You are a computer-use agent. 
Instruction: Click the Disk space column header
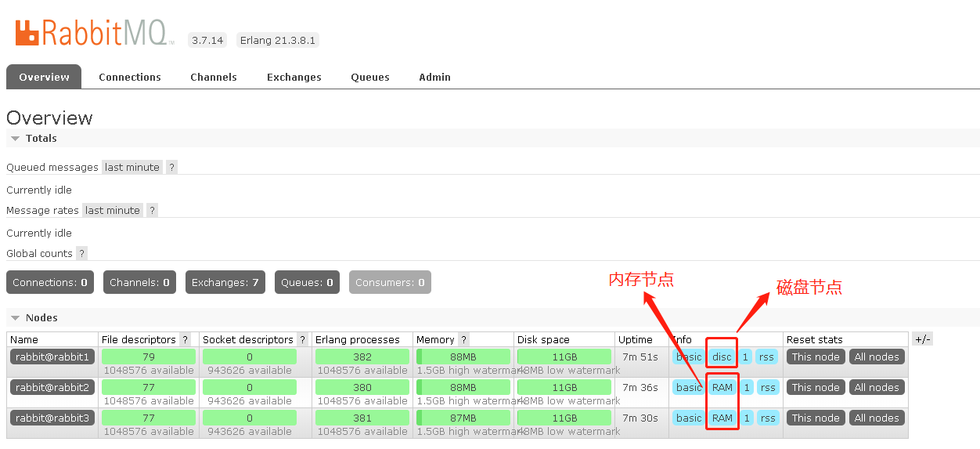(543, 339)
